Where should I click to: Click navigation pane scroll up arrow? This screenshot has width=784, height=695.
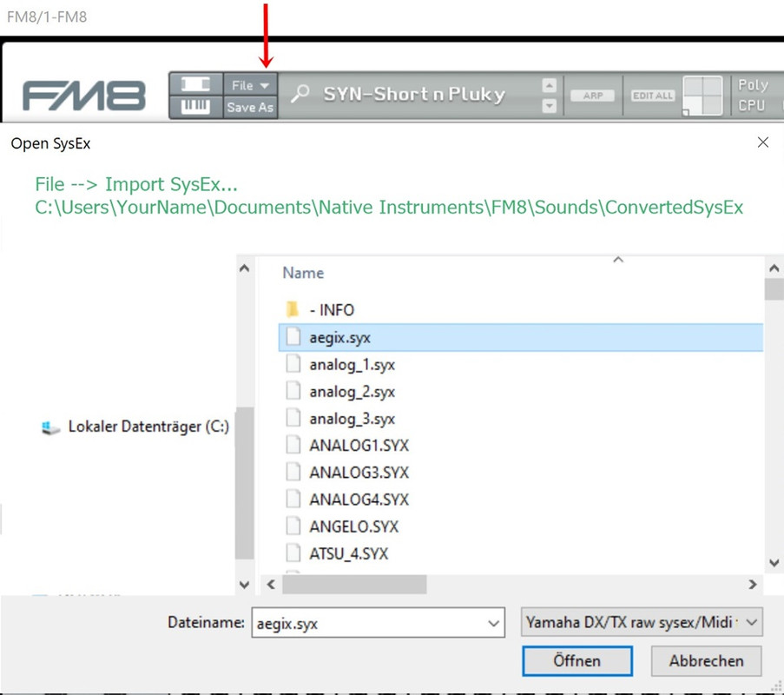pyautogui.click(x=244, y=268)
